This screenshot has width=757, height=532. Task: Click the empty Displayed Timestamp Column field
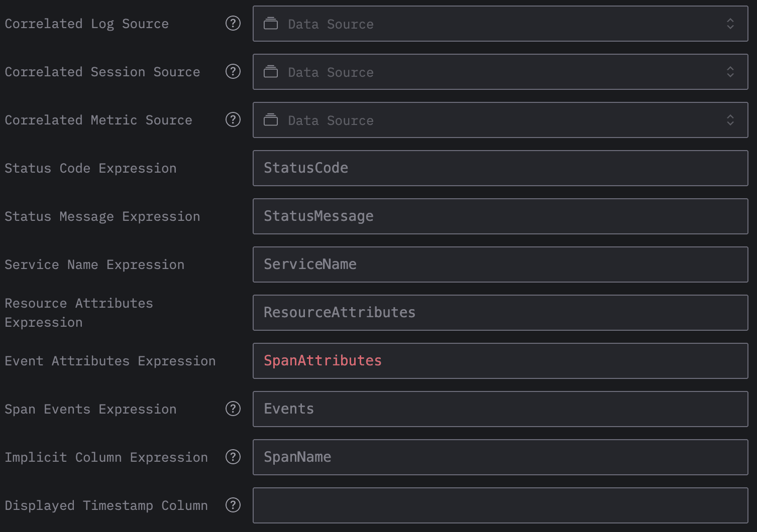click(x=500, y=505)
